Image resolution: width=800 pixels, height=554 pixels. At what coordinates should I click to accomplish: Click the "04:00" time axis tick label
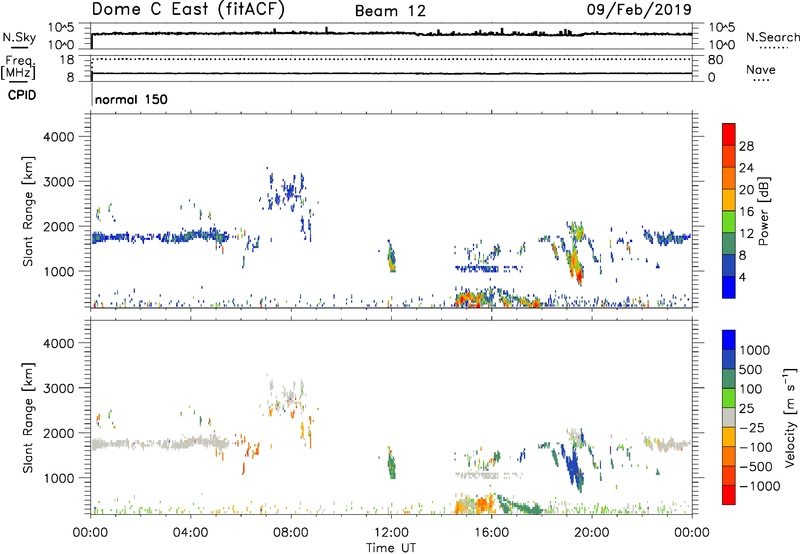click(x=191, y=533)
